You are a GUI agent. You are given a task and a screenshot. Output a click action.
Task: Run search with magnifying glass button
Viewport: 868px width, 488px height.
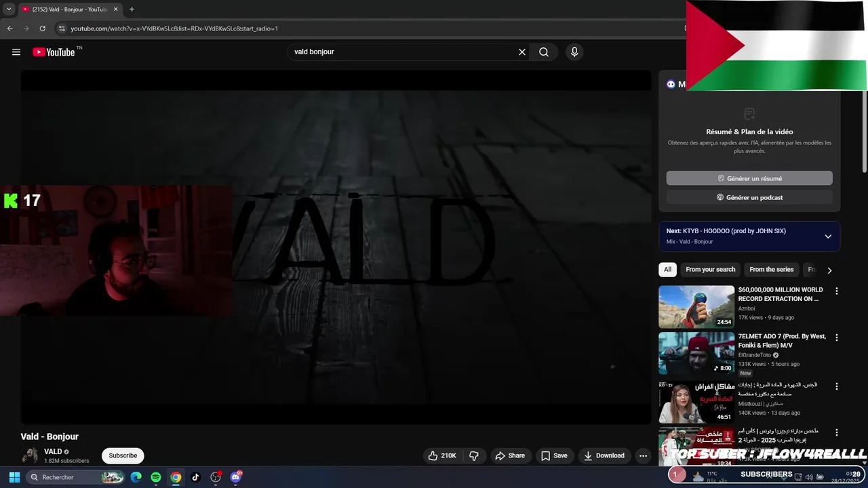(544, 52)
